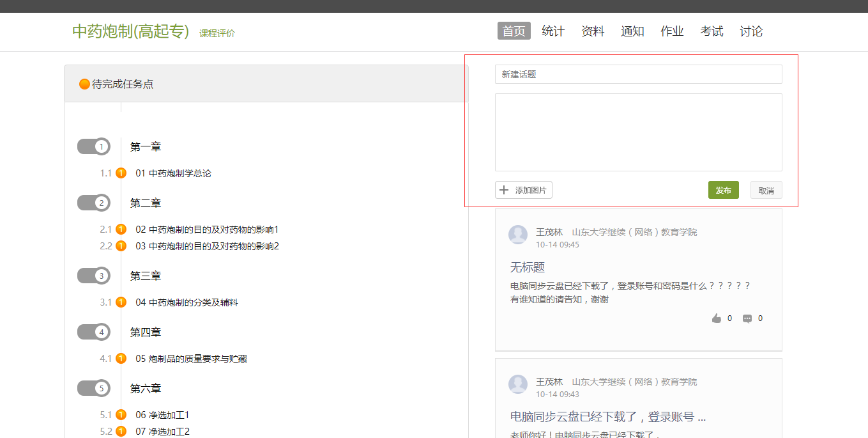Click the orange 待完成任务点 indicator icon

coord(84,84)
